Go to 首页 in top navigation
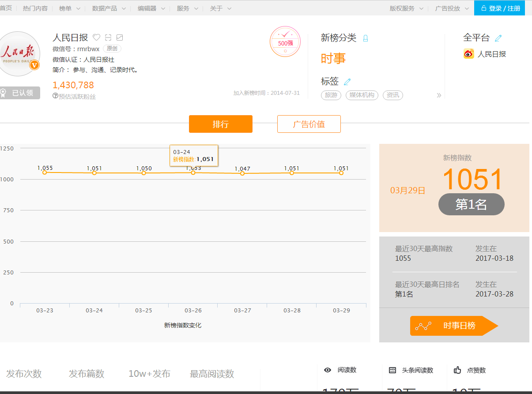532x394 pixels. point(6,8)
